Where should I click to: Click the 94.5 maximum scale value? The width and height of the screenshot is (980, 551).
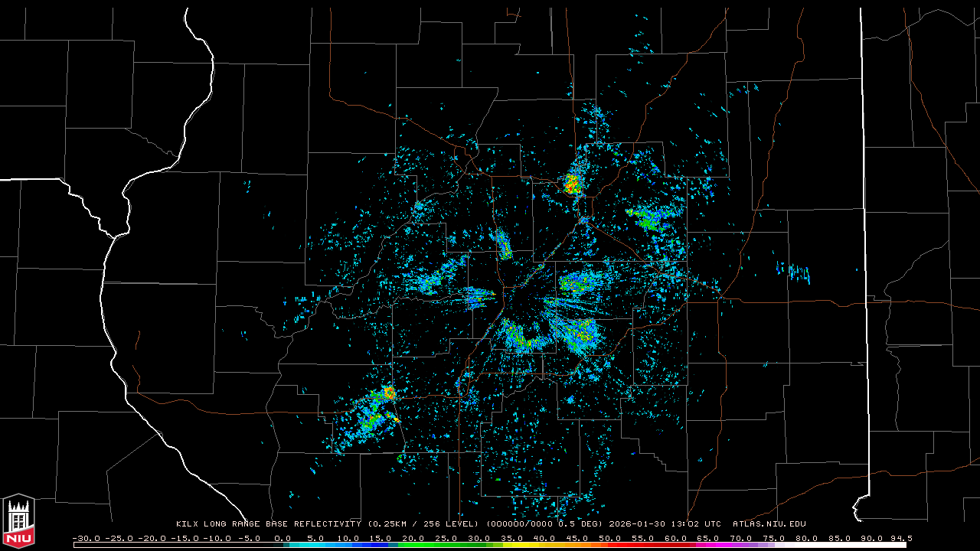coord(900,538)
